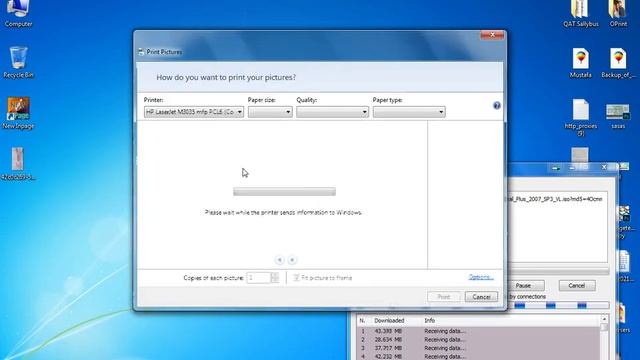Open the Options link
The height and width of the screenshot is (360, 640).
(x=481, y=277)
